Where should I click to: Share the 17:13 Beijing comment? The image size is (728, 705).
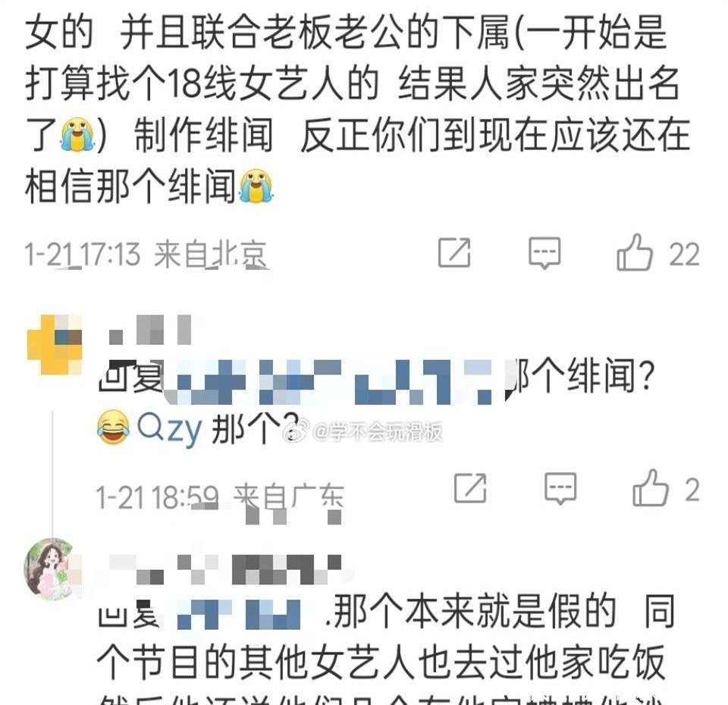454,253
